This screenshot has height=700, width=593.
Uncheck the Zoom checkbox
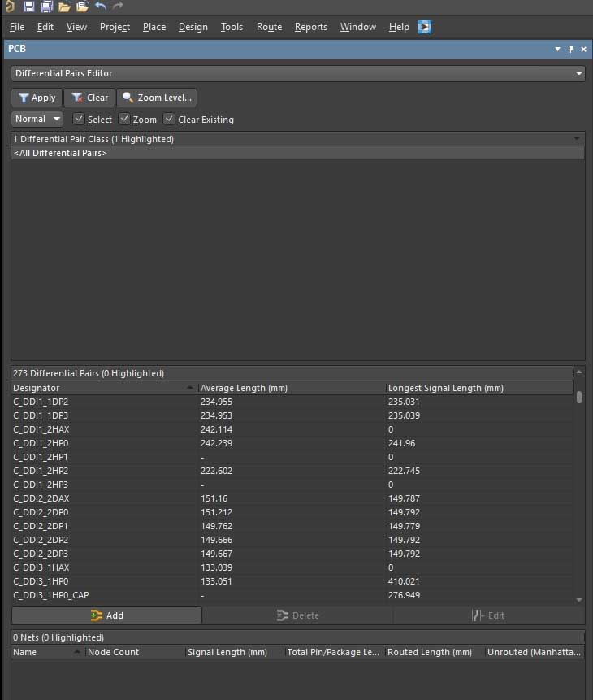click(x=124, y=119)
